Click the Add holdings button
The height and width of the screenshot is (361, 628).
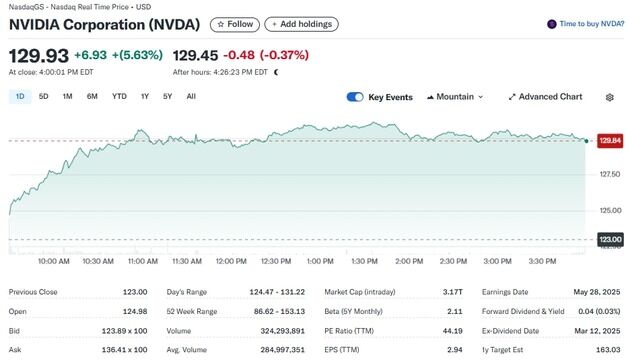pyautogui.click(x=302, y=24)
